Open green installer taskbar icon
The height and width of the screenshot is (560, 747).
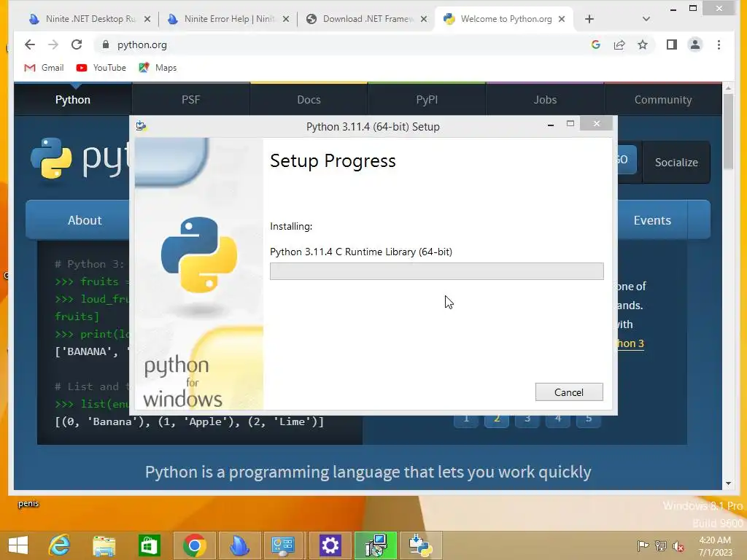click(x=376, y=545)
